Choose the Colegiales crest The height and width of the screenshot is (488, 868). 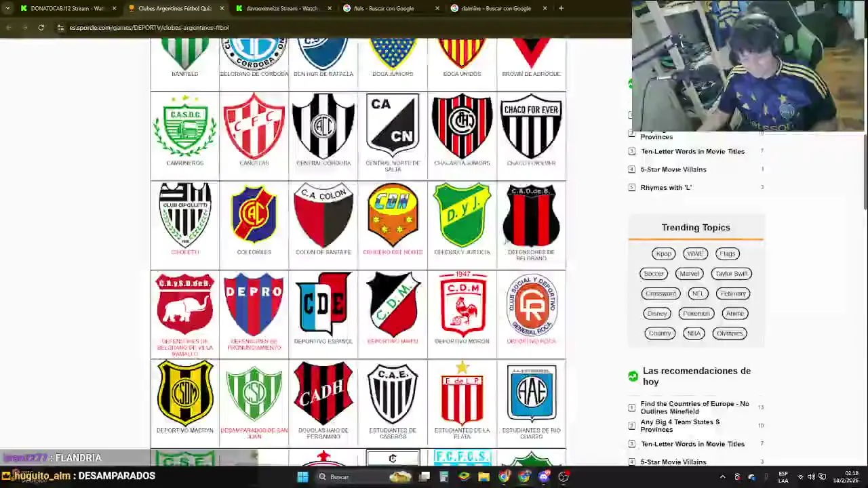(x=254, y=216)
